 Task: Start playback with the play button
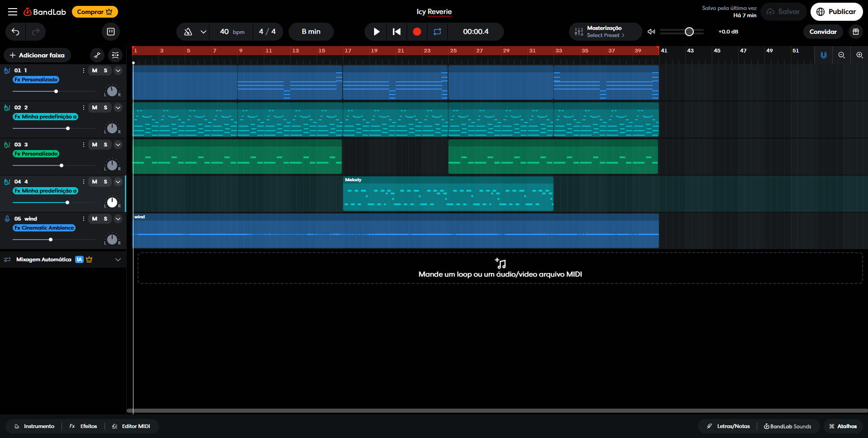(x=376, y=32)
